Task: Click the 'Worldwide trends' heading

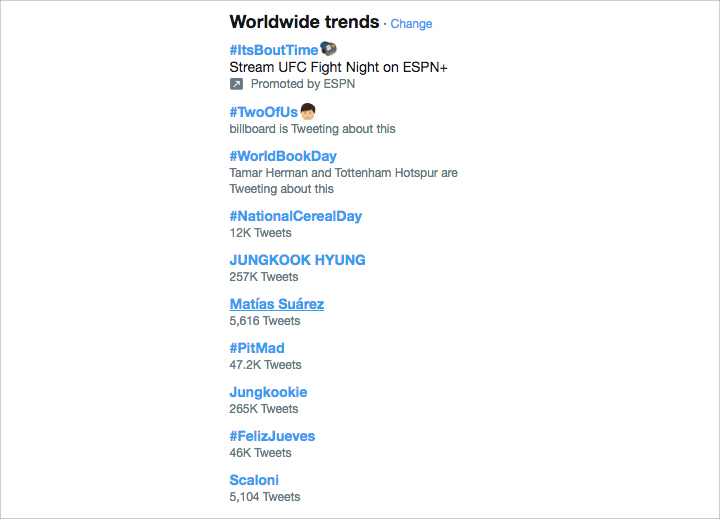Action: pos(304,22)
